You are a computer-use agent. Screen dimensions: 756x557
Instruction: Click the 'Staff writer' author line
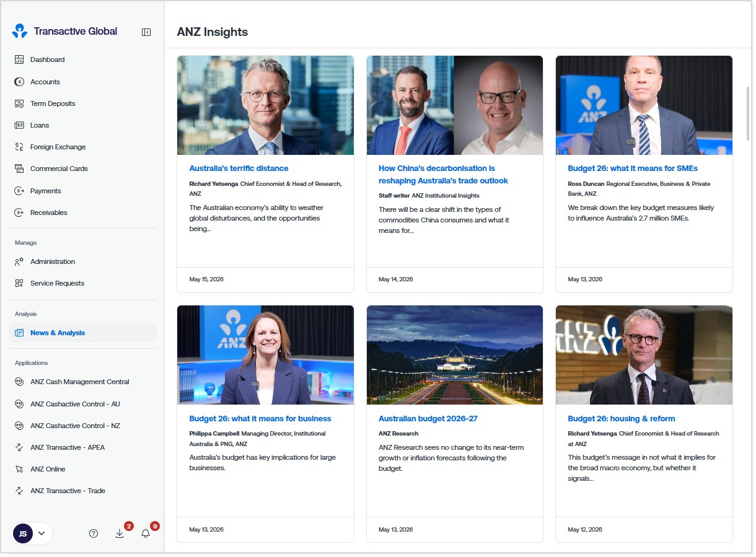pos(429,196)
